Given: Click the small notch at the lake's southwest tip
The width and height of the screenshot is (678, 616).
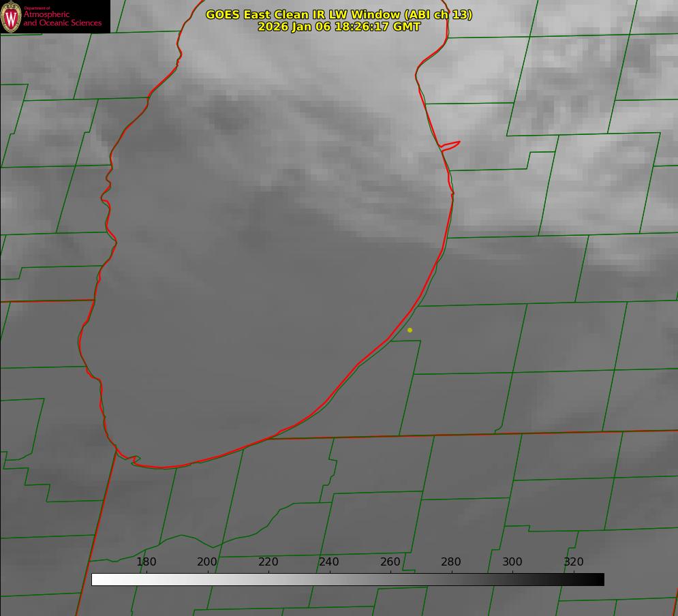Looking at the screenshot, I should click(134, 460).
